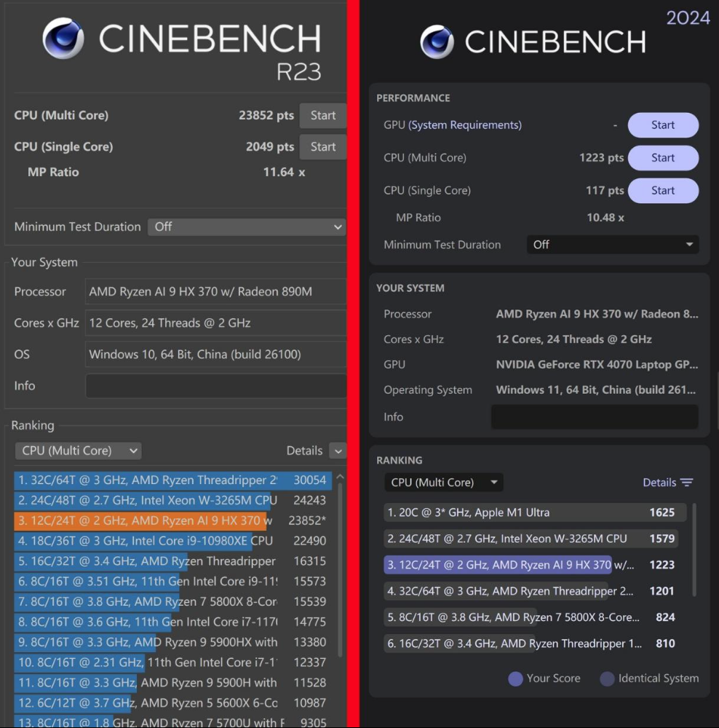The width and height of the screenshot is (719, 728).
Task: Select the 2.31 GHz Core i7 12337 row
Action: 172,662
